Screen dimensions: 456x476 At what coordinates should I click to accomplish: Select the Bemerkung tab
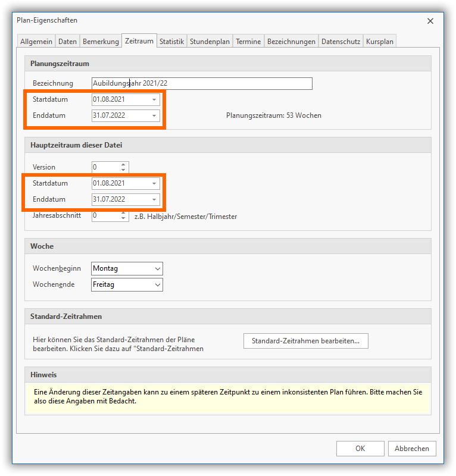click(x=101, y=42)
